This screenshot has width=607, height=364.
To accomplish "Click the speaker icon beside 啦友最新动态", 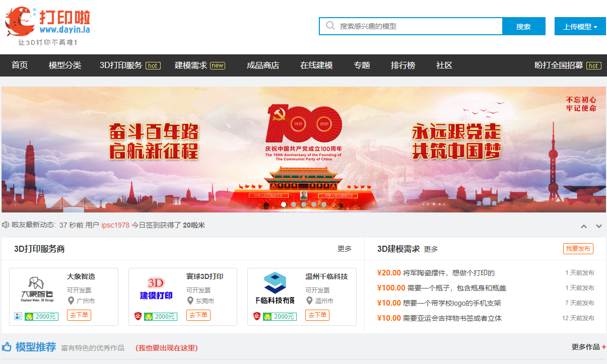I will 6,225.
